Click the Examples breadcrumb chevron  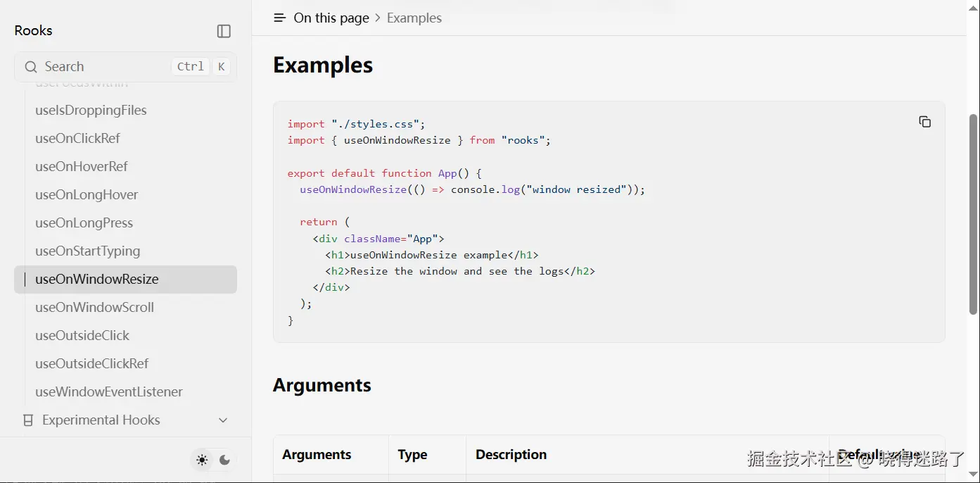[x=378, y=18]
